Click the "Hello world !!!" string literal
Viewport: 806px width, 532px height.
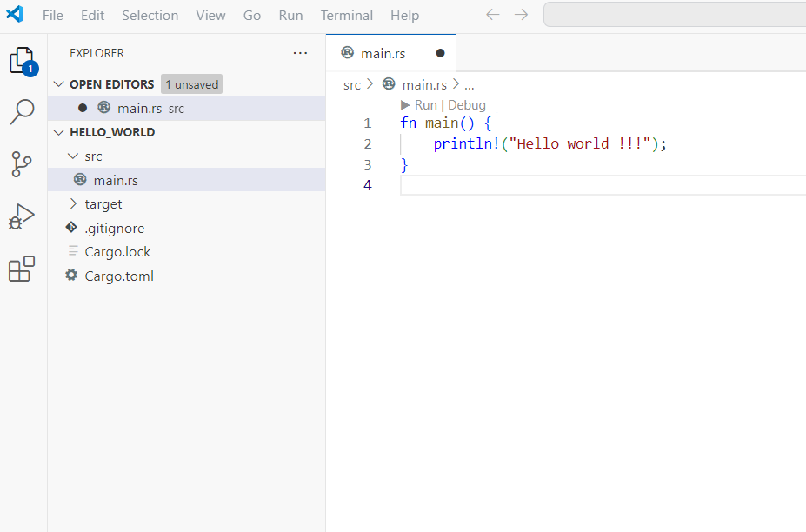coord(580,143)
